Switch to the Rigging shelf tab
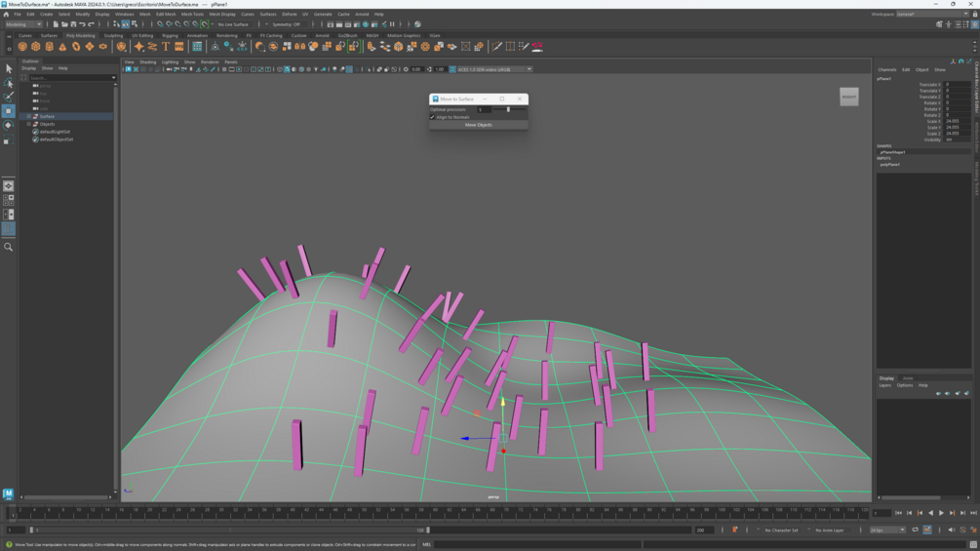The image size is (980, 551). [x=170, y=36]
